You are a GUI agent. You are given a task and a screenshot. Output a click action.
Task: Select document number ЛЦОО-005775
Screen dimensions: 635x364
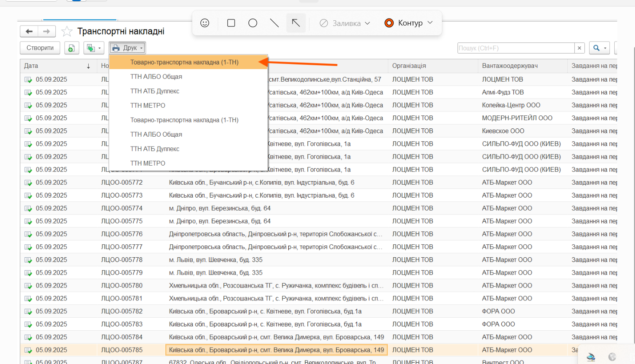click(x=122, y=221)
